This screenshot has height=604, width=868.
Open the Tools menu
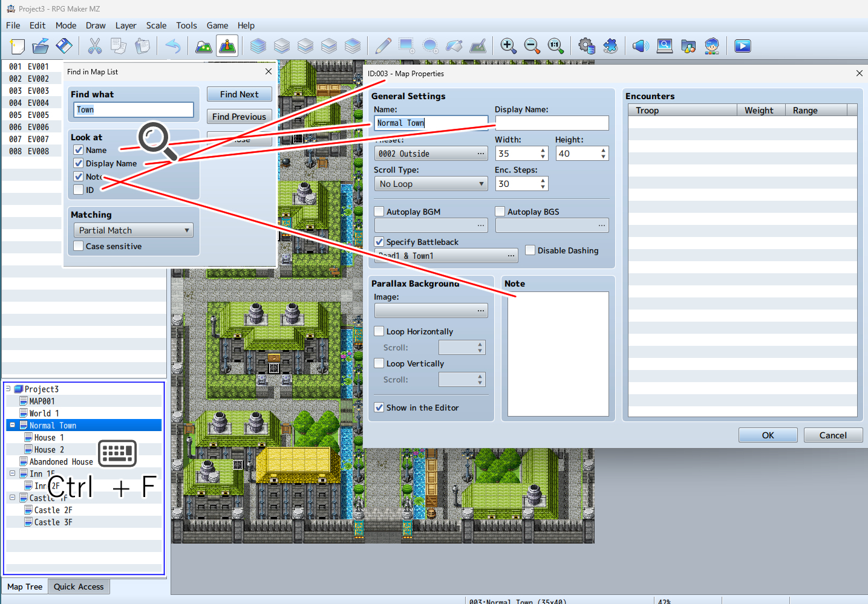click(x=186, y=25)
